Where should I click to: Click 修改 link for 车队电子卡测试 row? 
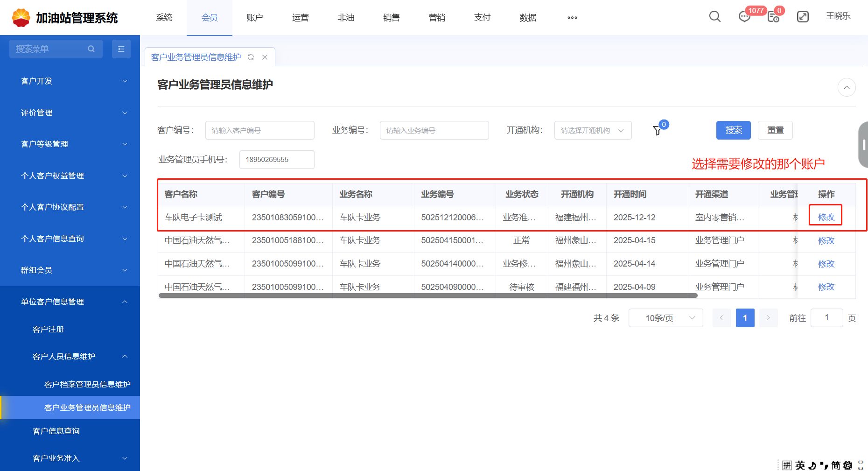pos(826,217)
